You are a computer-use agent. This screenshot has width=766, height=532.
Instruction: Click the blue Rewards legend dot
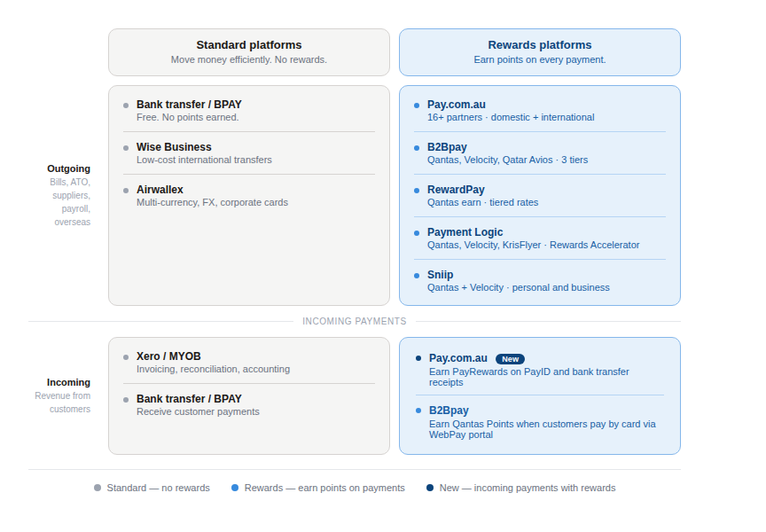[235, 488]
